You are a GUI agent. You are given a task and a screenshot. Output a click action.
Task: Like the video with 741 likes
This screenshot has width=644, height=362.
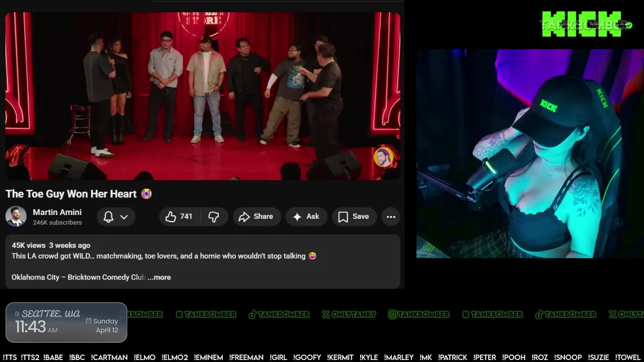[x=180, y=217]
